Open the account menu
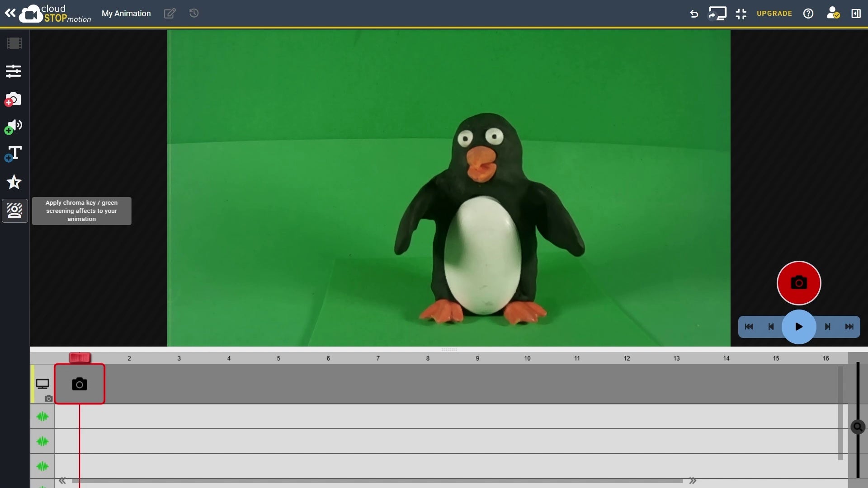 coord(833,14)
